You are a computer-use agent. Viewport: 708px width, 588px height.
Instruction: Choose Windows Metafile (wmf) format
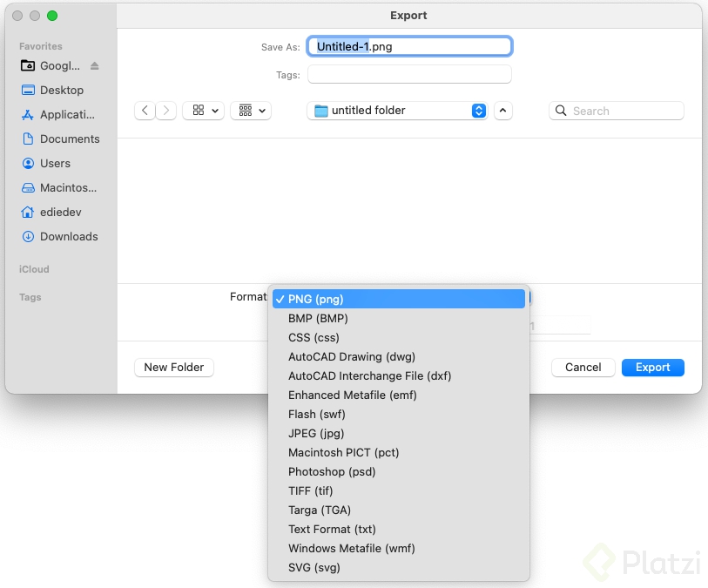(x=399, y=549)
